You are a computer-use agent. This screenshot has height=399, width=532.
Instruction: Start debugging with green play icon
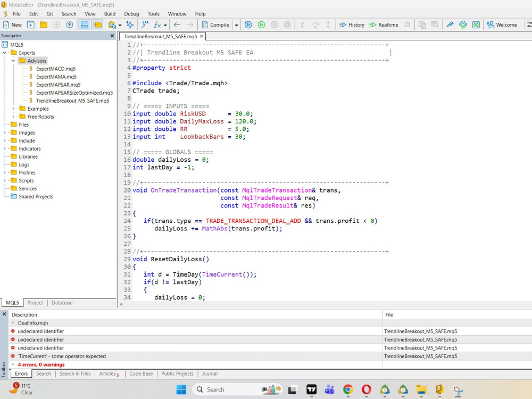(261, 25)
